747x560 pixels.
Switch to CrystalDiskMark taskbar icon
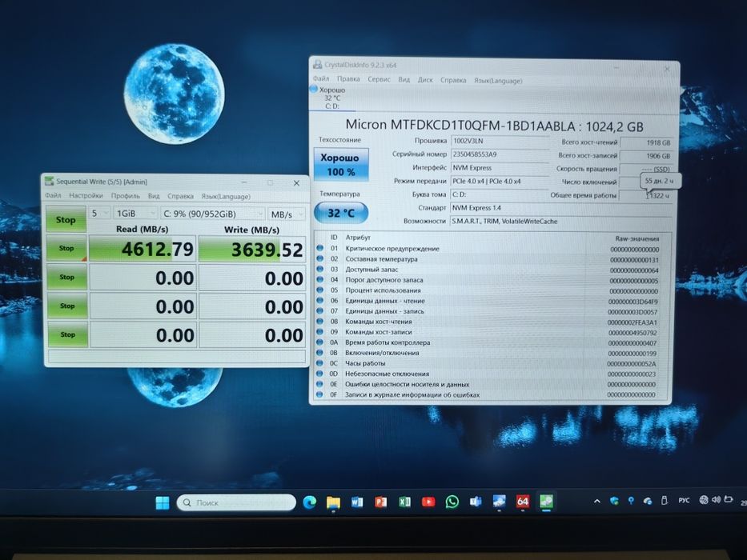point(546,501)
